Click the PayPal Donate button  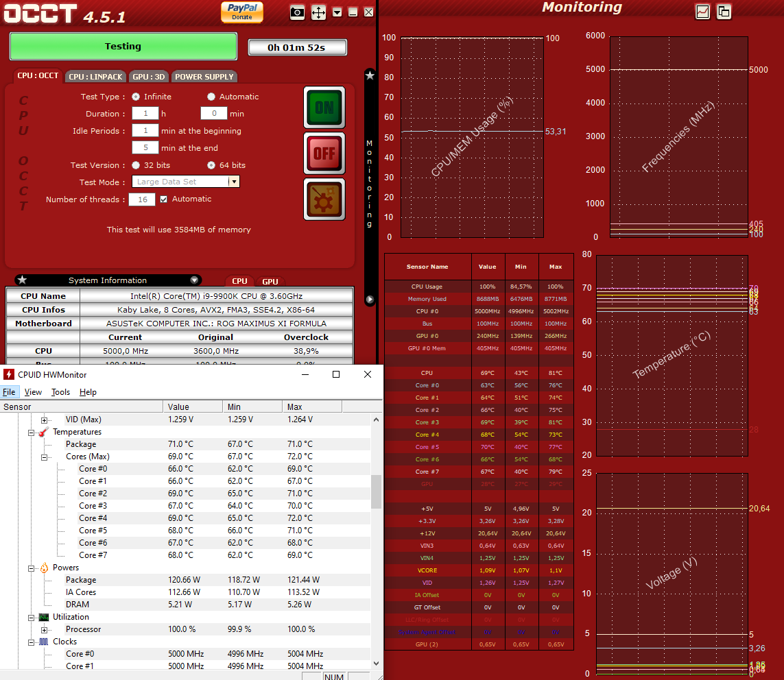(242, 12)
